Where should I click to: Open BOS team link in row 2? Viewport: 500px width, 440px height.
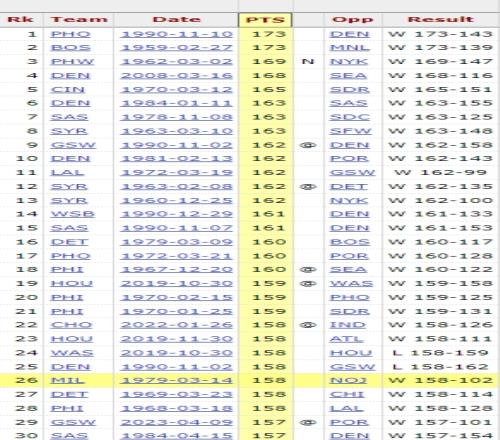point(70,48)
